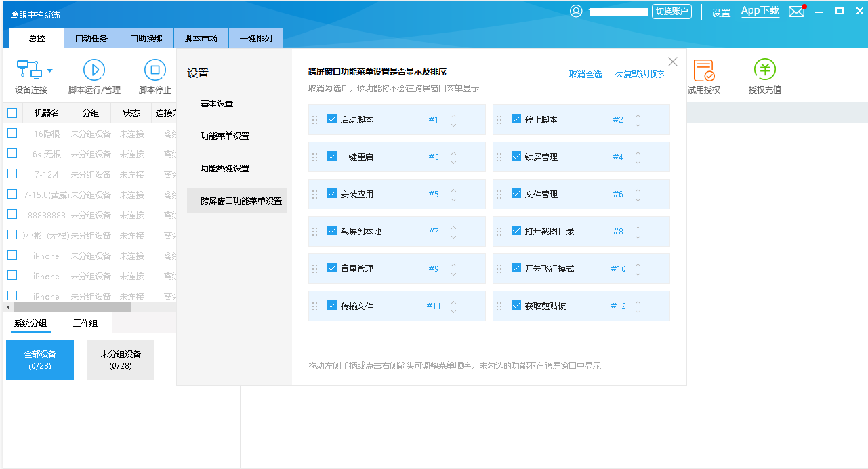Expand the 设备连接 dropdown arrow
Image resolution: width=868 pixels, height=469 pixels.
(49, 70)
